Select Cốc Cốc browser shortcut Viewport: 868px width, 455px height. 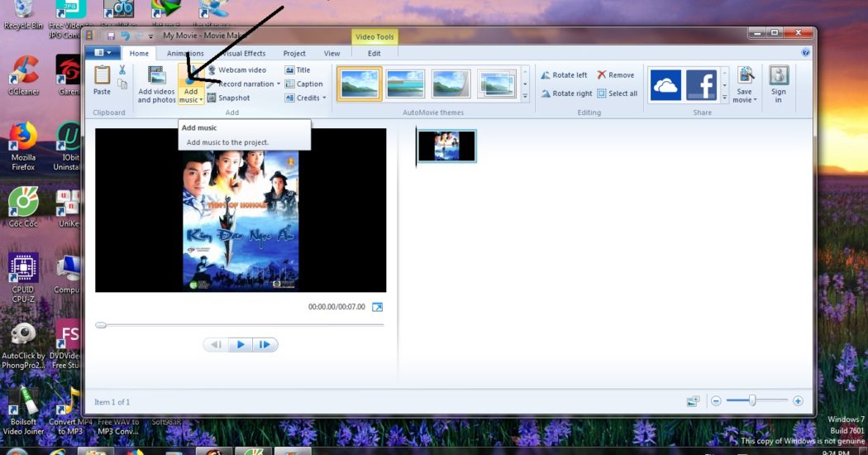coord(23,207)
